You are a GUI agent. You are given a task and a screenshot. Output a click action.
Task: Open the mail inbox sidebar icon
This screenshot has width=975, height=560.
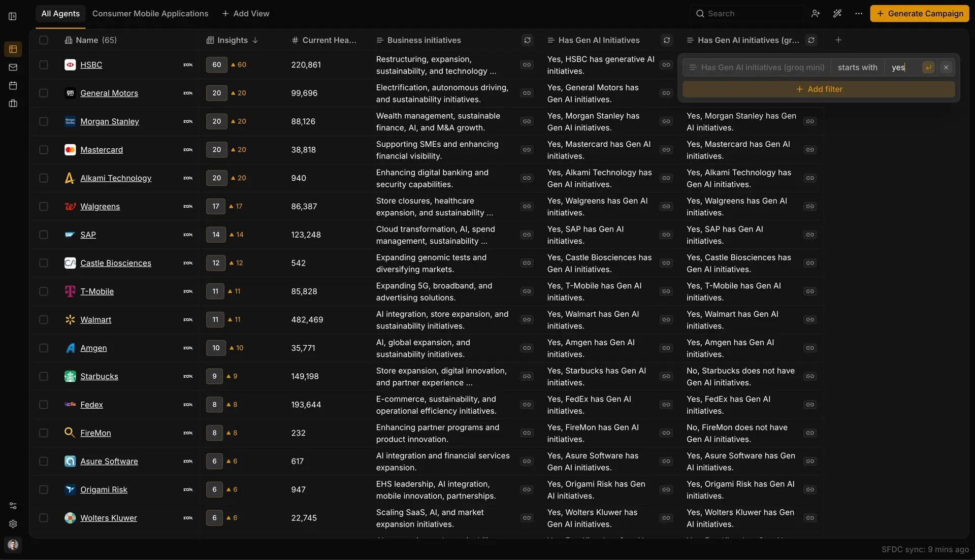[13, 68]
